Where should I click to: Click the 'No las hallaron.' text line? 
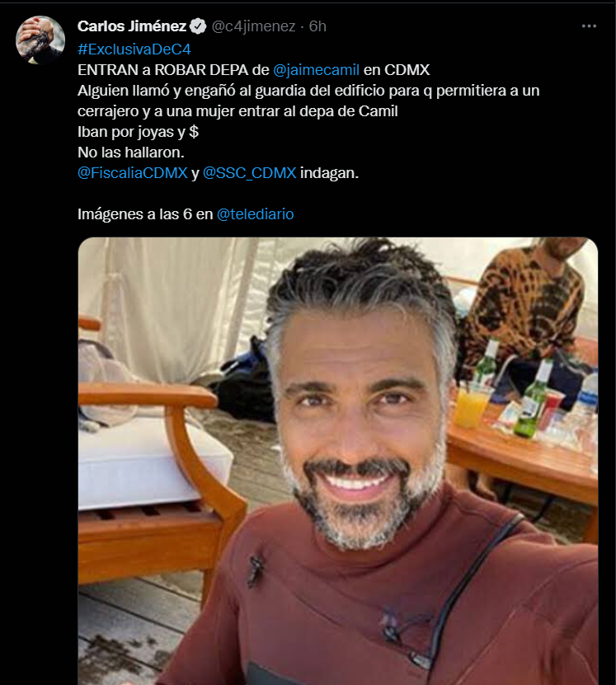pos(131,152)
